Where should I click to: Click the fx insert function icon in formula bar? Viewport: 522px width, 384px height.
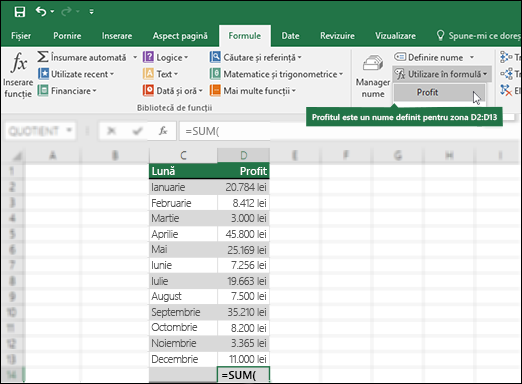(x=163, y=131)
